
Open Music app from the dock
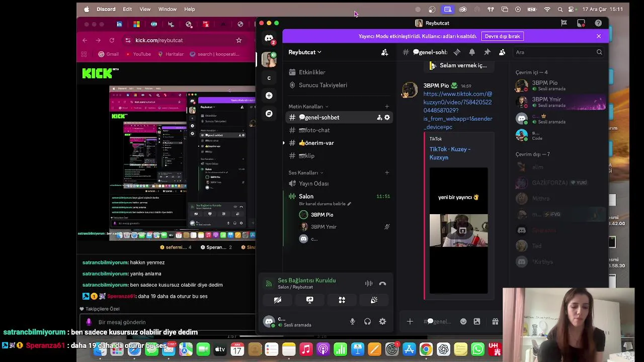click(x=306, y=349)
